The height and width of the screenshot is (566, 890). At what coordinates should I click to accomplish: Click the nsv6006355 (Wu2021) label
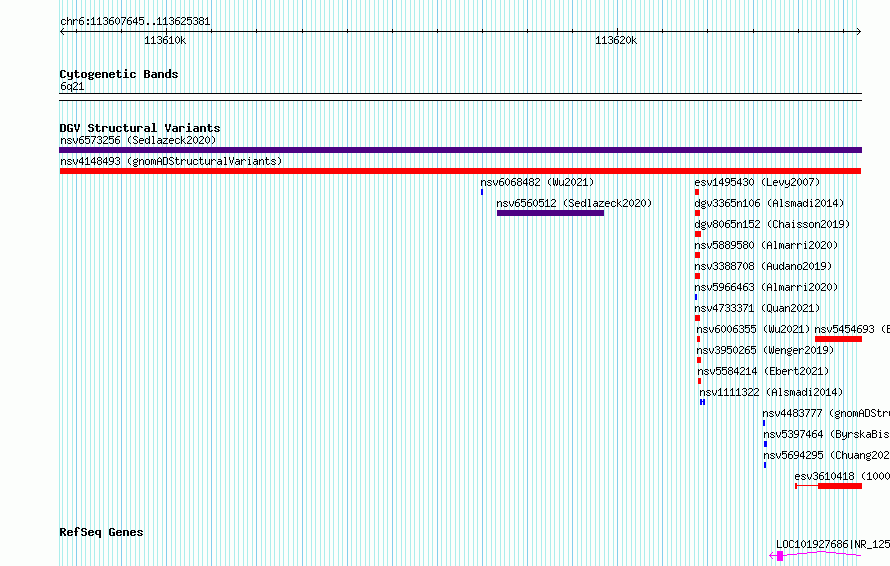(x=753, y=329)
